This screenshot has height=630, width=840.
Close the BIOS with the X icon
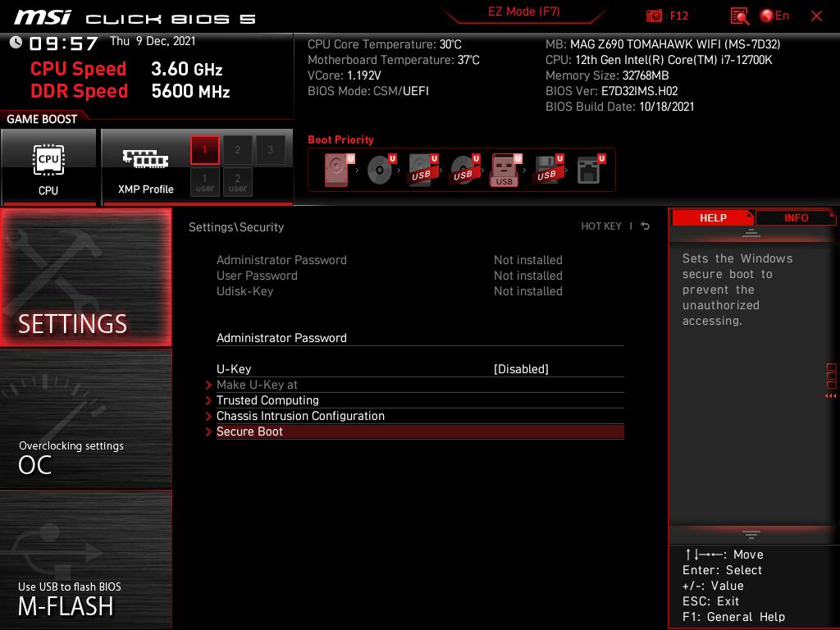(x=816, y=16)
